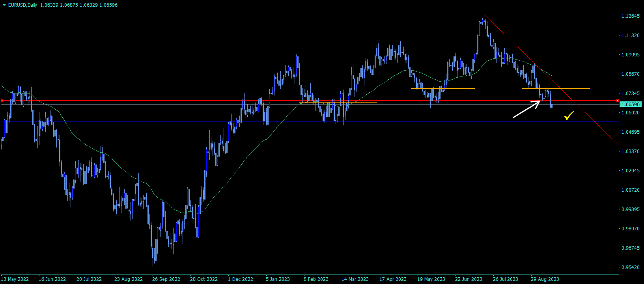Select the orange line near May 2023
Image resolution: width=644 pixels, height=284 pixels.
point(443,88)
